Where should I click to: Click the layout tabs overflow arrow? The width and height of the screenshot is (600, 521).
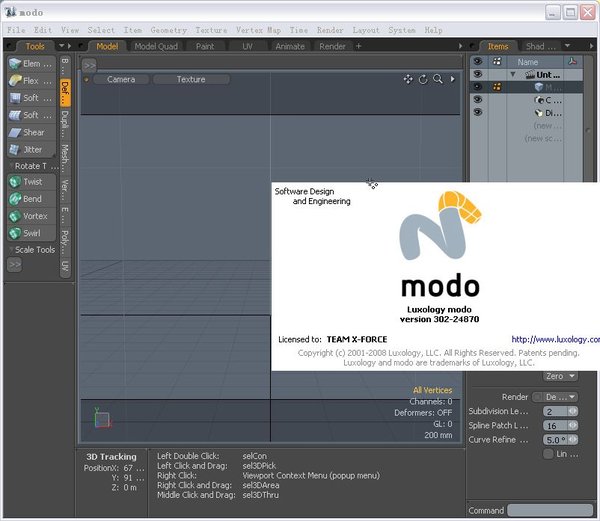(x=460, y=46)
